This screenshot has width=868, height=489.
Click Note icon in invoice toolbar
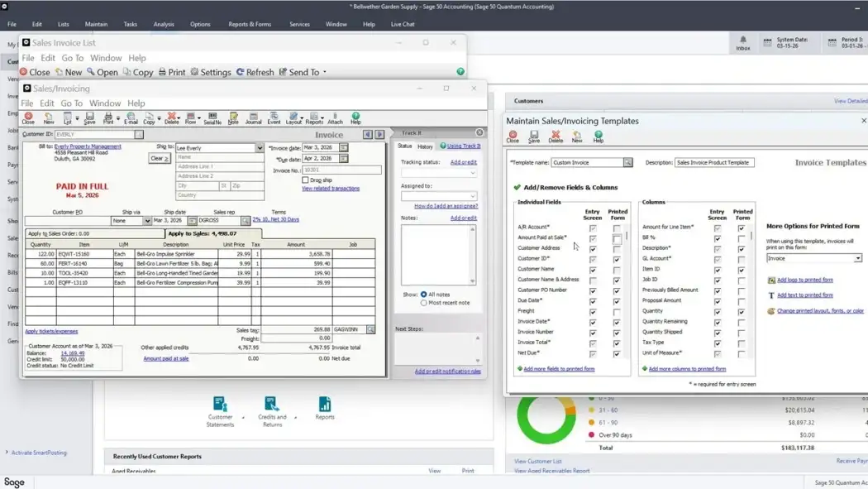[233, 118]
